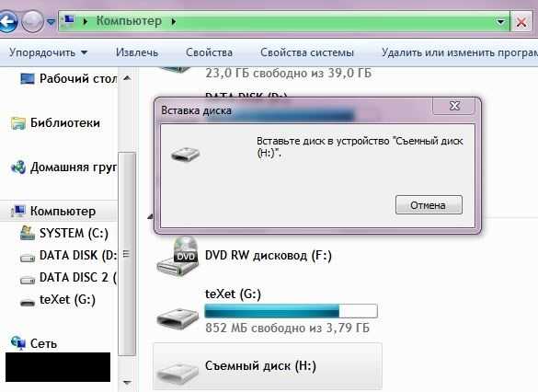Click the Back navigation arrow
The height and width of the screenshot is (392, 538).
pyautogui.click(x=7, y=22)
